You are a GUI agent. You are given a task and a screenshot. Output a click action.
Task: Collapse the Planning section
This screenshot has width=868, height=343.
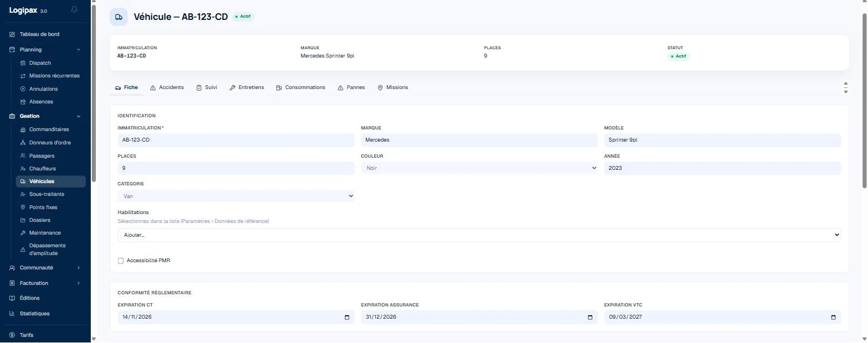(79, 50)
